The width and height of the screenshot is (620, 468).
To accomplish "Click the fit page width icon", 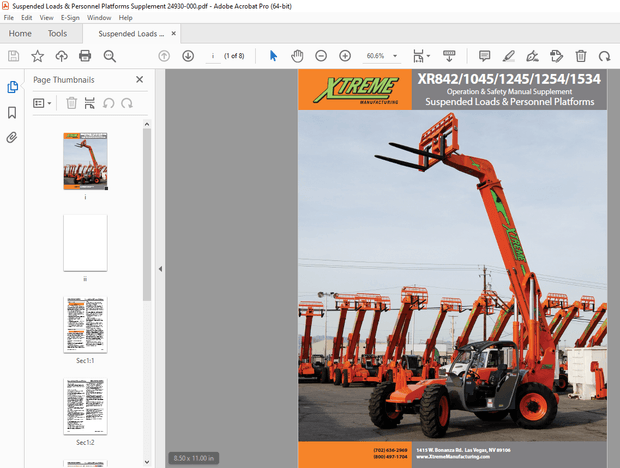I will coord(418,56).
